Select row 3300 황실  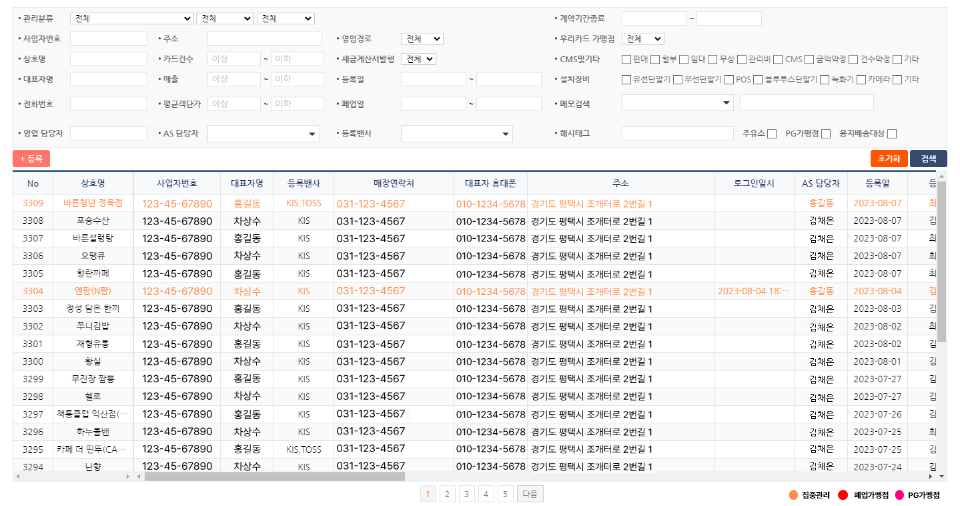[x=474, y=361]
